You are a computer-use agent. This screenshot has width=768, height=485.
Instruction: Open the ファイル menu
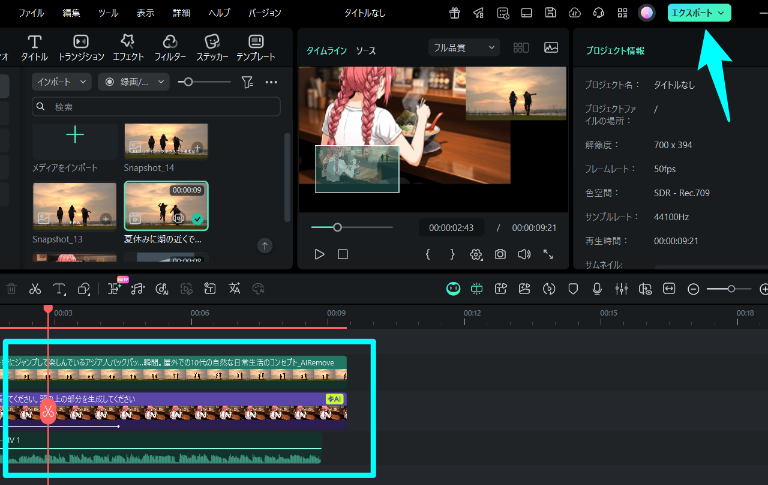31,13
